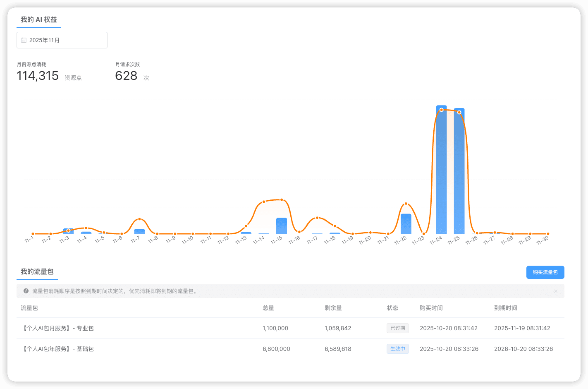Viewport: 588px width, 389px height.
Task: Open the 我的 AI 权益 tab
Action: (39, 20)
